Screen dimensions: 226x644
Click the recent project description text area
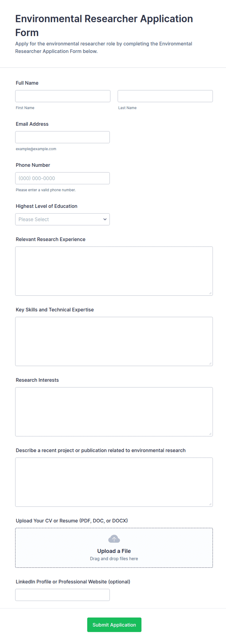[x=114, y=482]
